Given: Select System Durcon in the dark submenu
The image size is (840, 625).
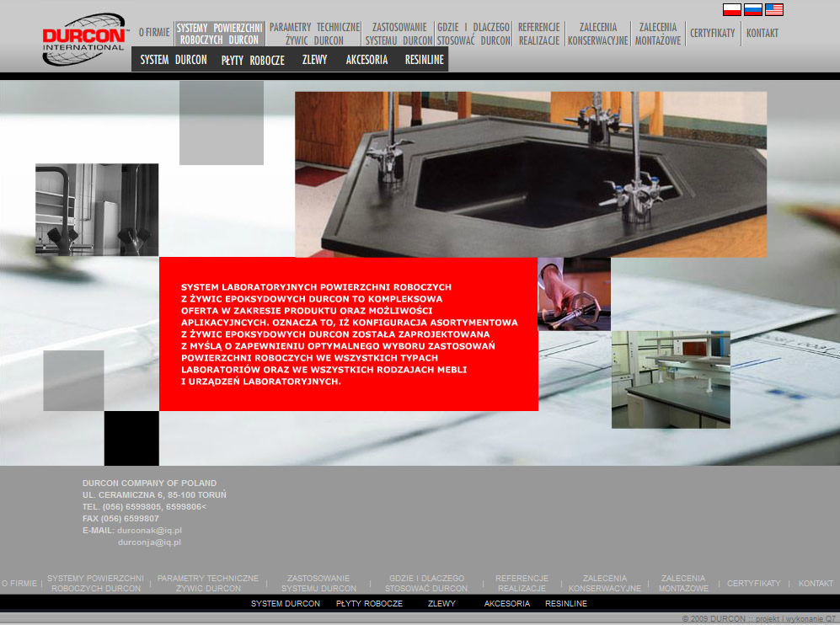Looking at the screenshot, I should 174,60.
